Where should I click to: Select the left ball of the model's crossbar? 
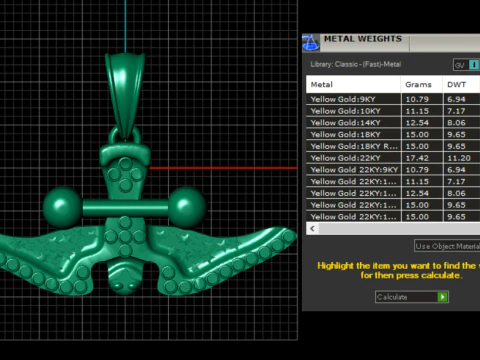pos(62,207)
